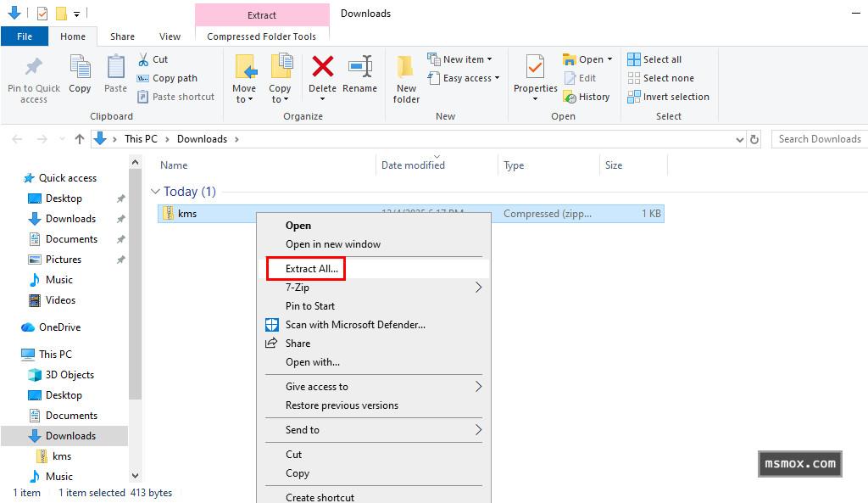Collapse the Today group chevron
The image size is (868, 503).
point(155,192)
